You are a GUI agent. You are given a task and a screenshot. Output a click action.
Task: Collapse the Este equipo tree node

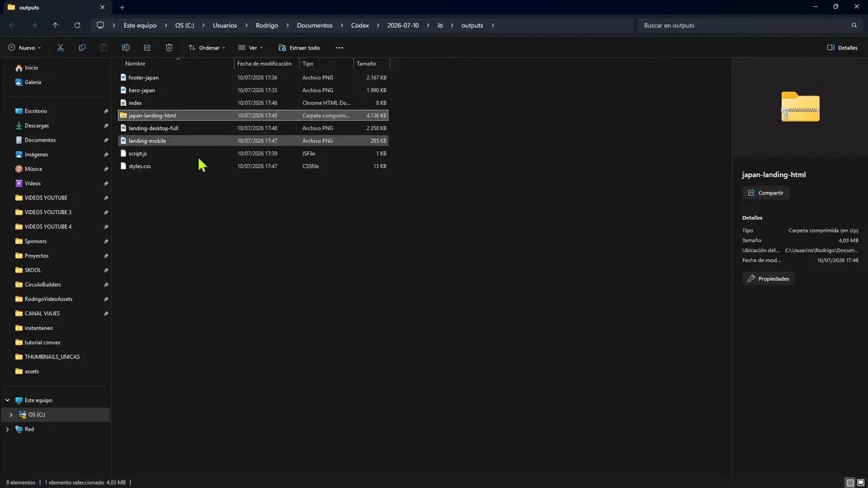tap(7, 400)
